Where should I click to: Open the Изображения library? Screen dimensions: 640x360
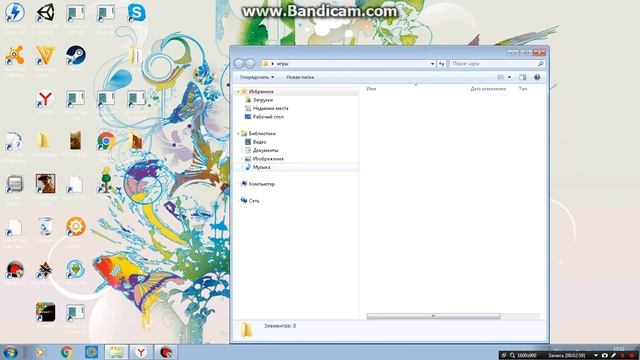268,159
